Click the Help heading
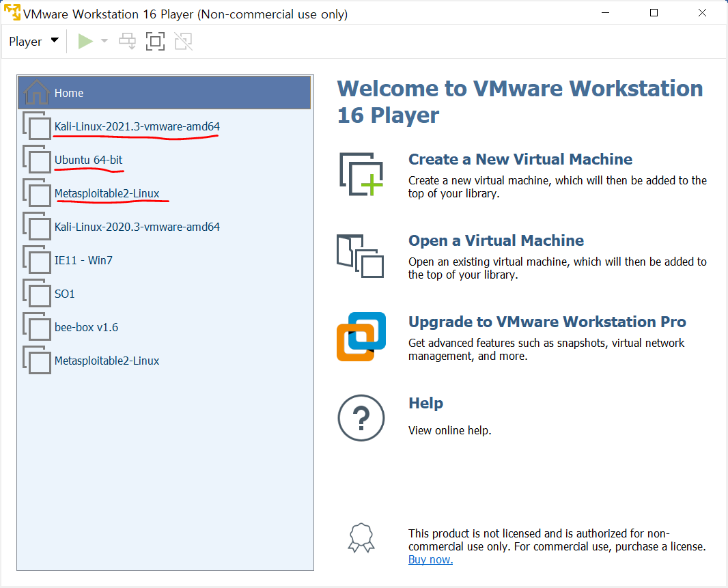This screenshot has height=588, width=728. click(x=425, y=403)
